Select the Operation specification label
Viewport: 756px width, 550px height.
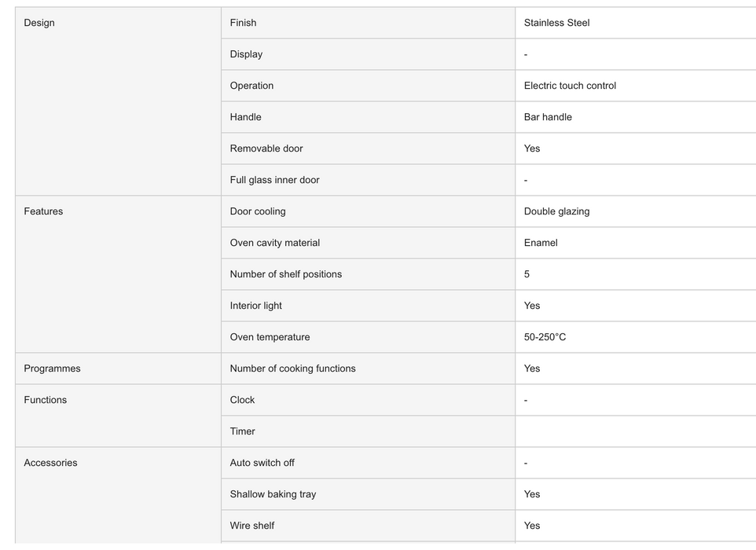[251, 86]
